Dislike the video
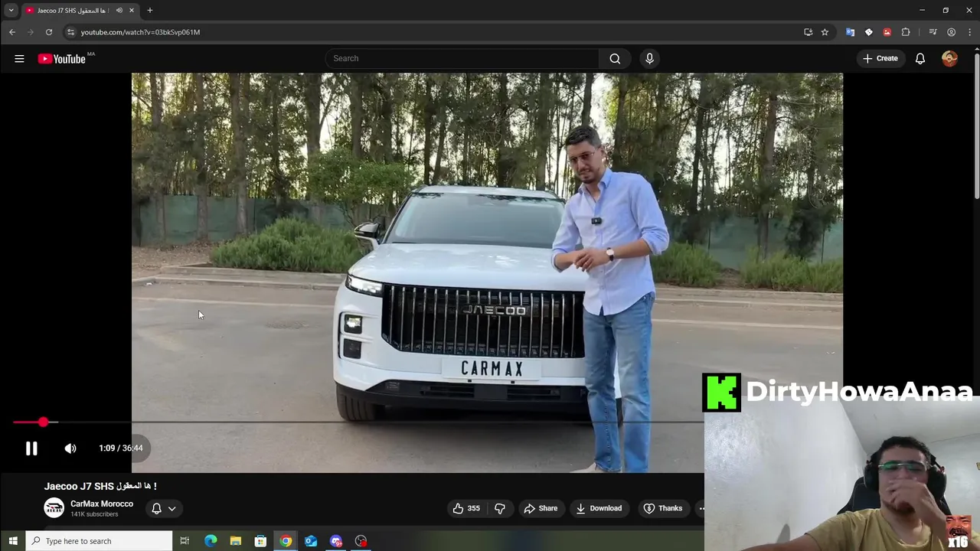Viewport: 980px width, 551px height. [500, 508]
